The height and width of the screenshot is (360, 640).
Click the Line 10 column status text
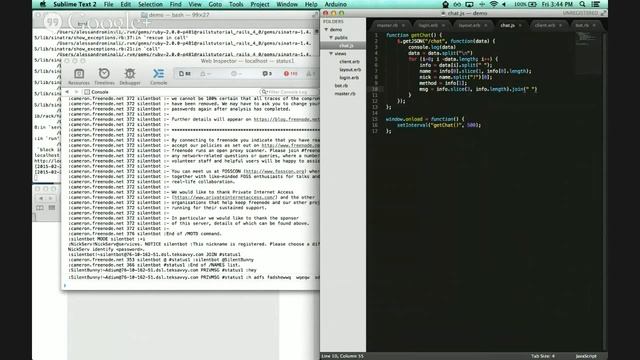pos(342,356)
